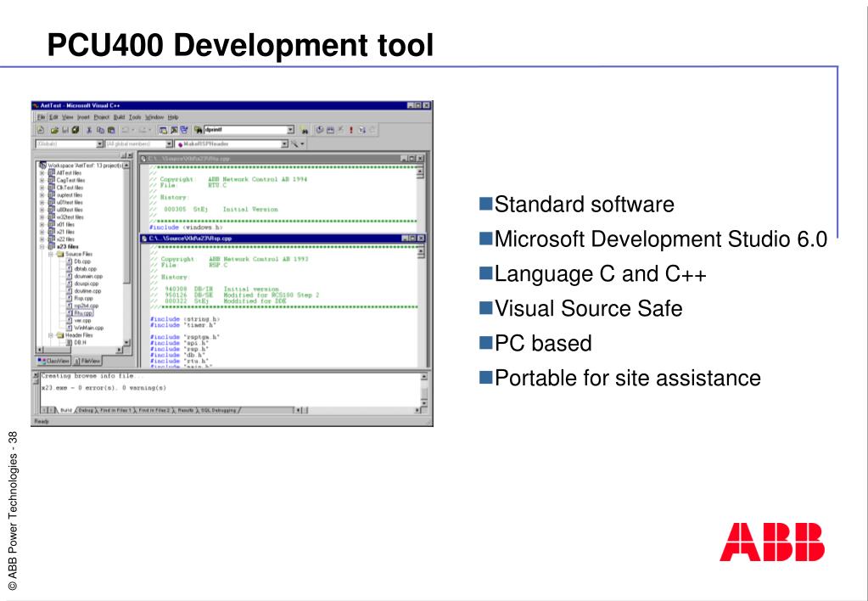The height and width of the screenshot is (601, 868).
Task: Open the WizardBar actions arrow menu
Action: [302, 144]
